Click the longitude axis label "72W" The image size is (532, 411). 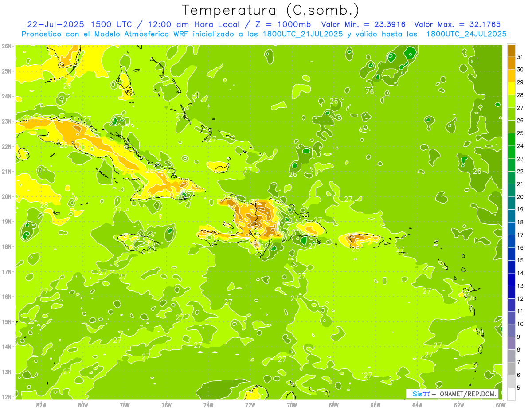[x=250, y=405]
